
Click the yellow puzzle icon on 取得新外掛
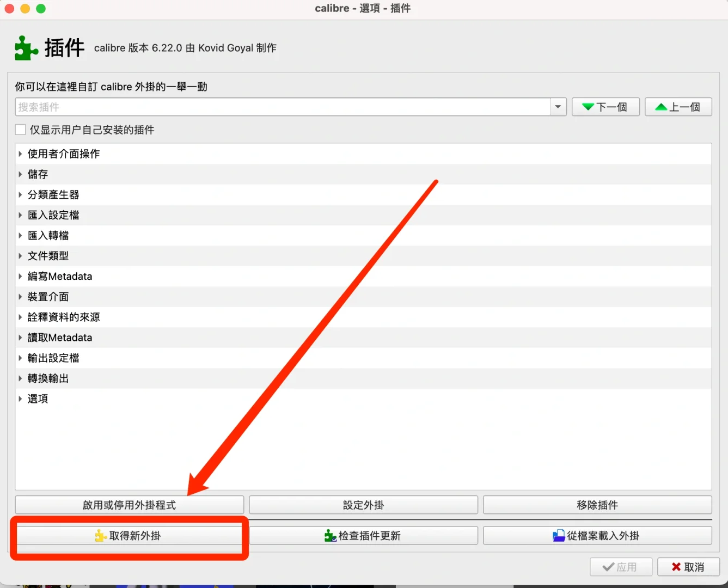coord(100,536)
